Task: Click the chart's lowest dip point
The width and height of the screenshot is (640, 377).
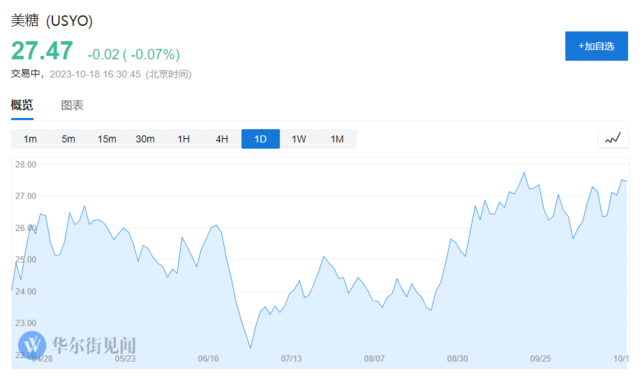Action: (250, 348)
